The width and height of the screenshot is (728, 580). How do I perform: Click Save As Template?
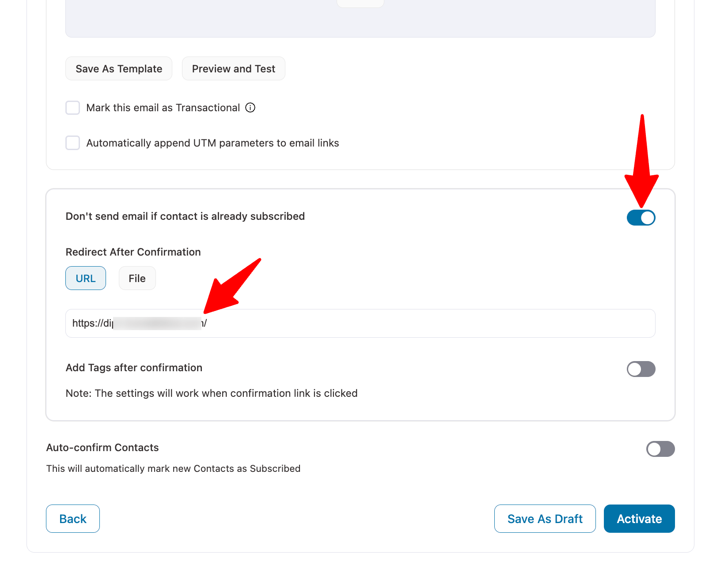click(119, 68)
